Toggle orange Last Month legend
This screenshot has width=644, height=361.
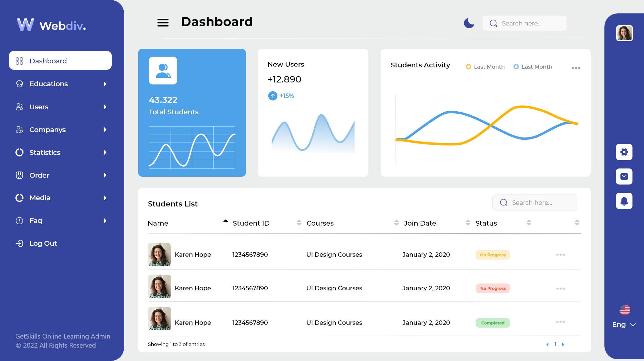click(485, 67)
